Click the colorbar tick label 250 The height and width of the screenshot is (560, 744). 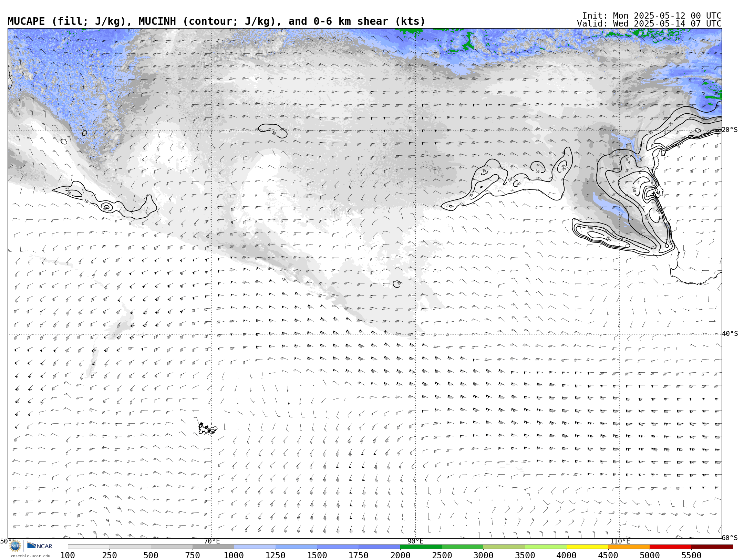[x=110, y=556]
